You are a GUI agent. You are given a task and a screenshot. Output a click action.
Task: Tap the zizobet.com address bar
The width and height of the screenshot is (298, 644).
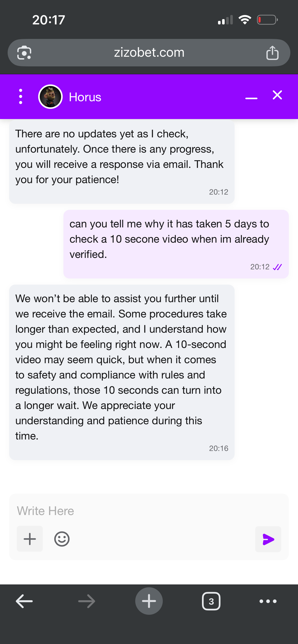click(x=149, y=53)
